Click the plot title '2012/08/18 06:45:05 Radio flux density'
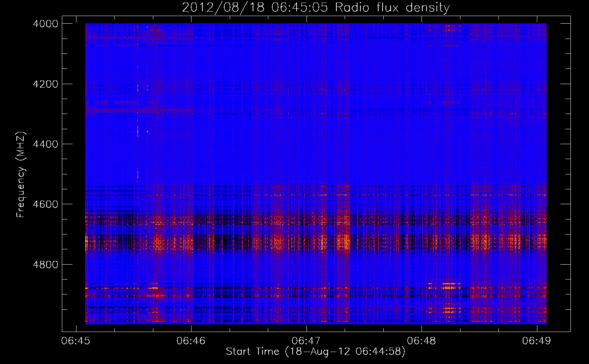Viewport: 589px width, 364px height. [316, 7]
